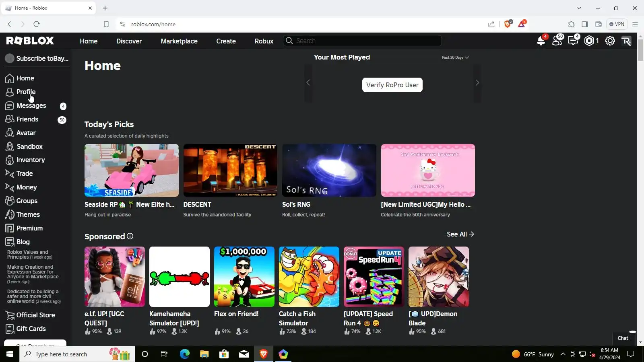Open the Create navigation tab
Viewport: 644px width, 362px height.
pyautogui.click(x=226, y=41)
